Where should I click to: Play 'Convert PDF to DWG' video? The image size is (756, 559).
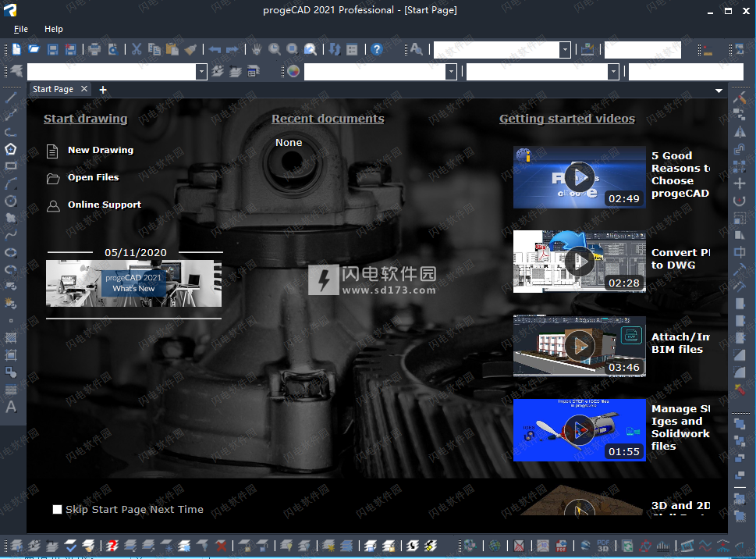pyautogui.click(x=580, y=262)
